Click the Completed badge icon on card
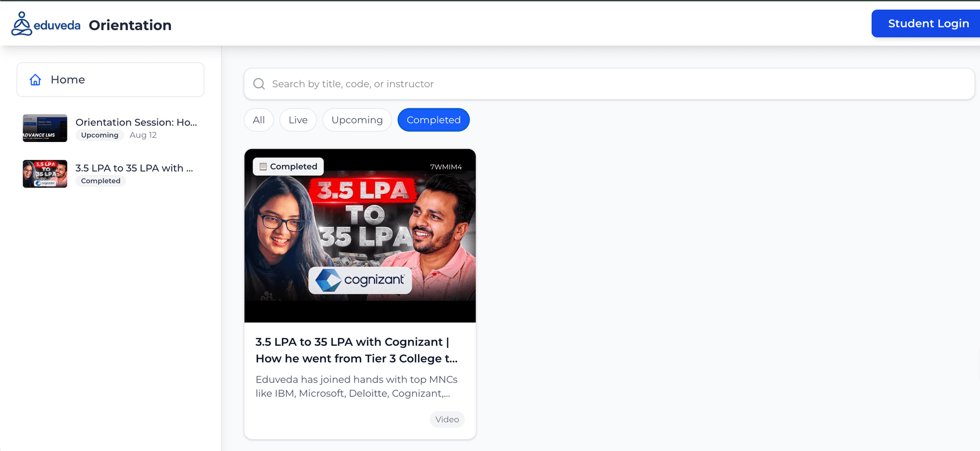Viewport: 980px width, 451px height. [263, 167]
